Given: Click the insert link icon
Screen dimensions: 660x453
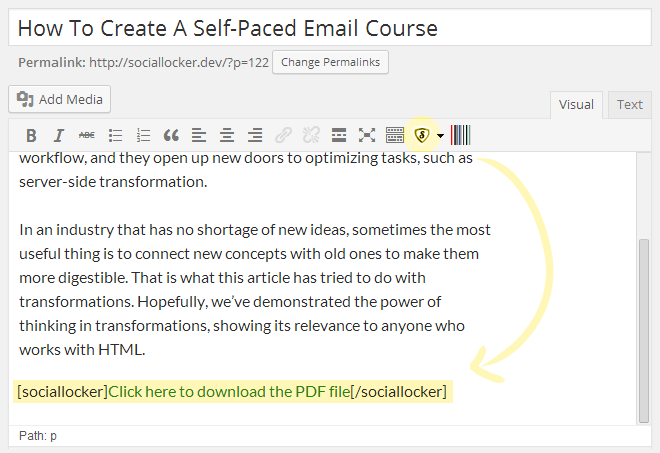Looking at the screenshot, I should click(x=283, y=135).
